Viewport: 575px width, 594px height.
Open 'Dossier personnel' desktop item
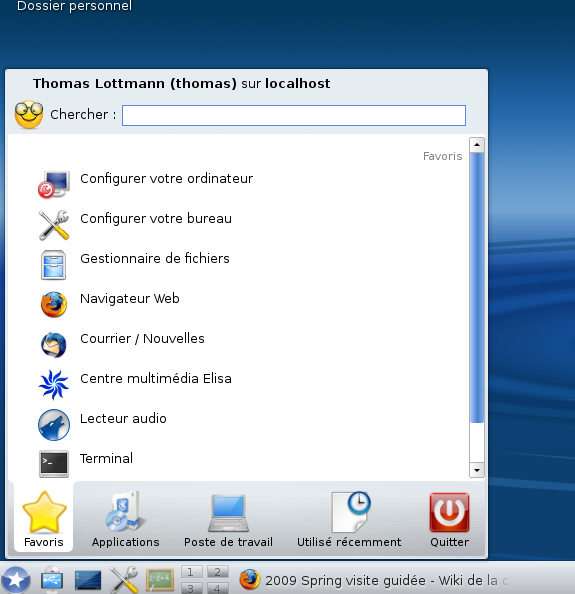(74, 6)
